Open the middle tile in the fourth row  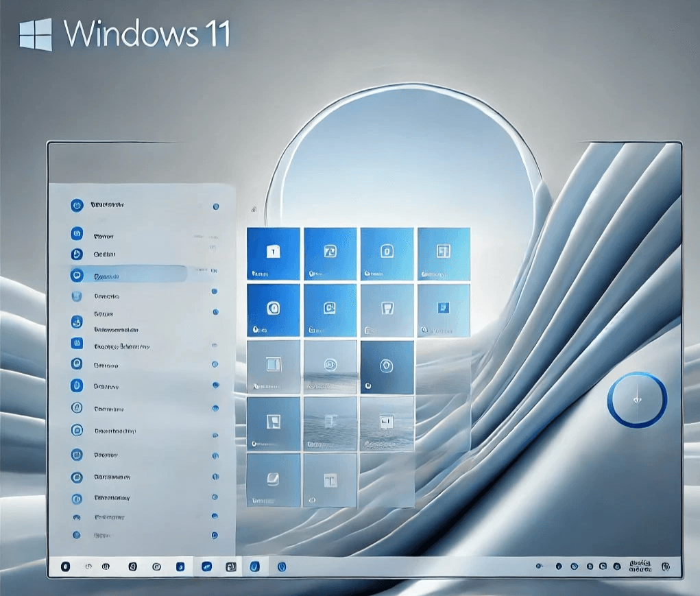(x=330, y=424)
